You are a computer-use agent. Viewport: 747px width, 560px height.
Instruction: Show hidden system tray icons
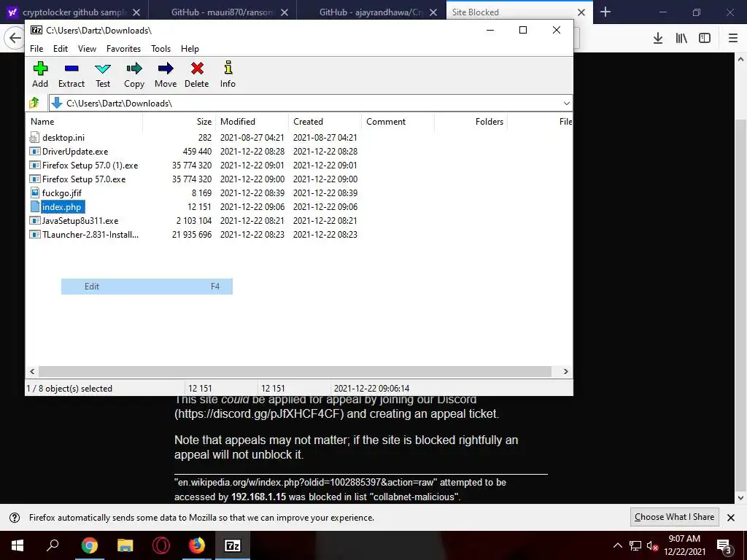617,545
